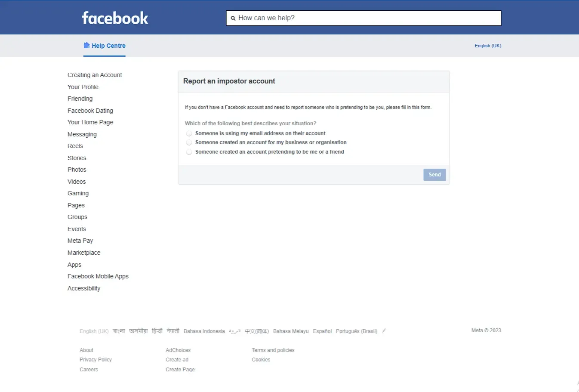Click the pencil icon after language list
Screen dimensions: 579x392
[x=384, y=330]
